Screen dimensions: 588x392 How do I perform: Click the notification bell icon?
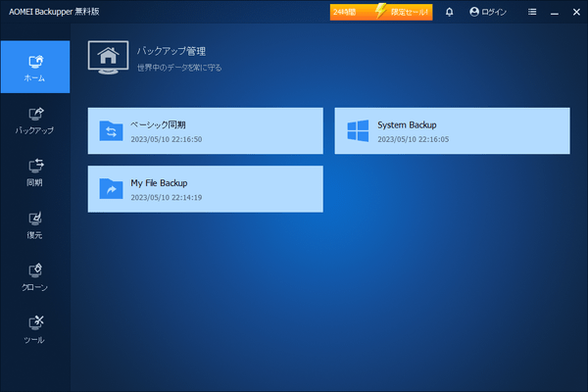(449, 12)
